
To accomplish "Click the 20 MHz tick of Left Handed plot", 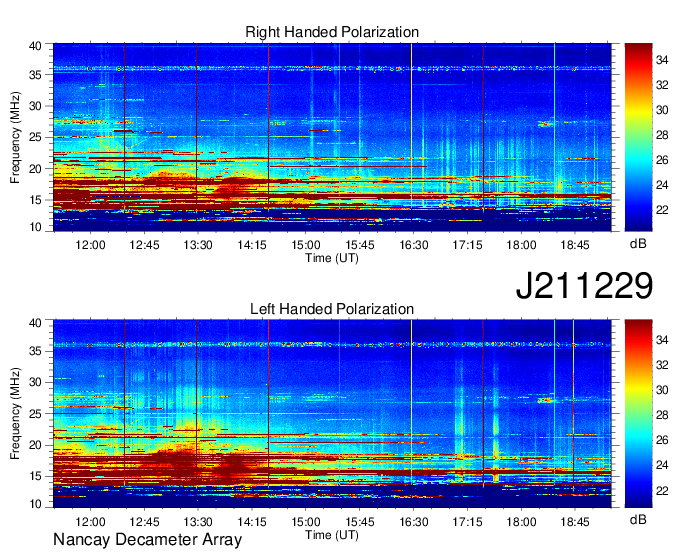I will [x=35, y=445].
